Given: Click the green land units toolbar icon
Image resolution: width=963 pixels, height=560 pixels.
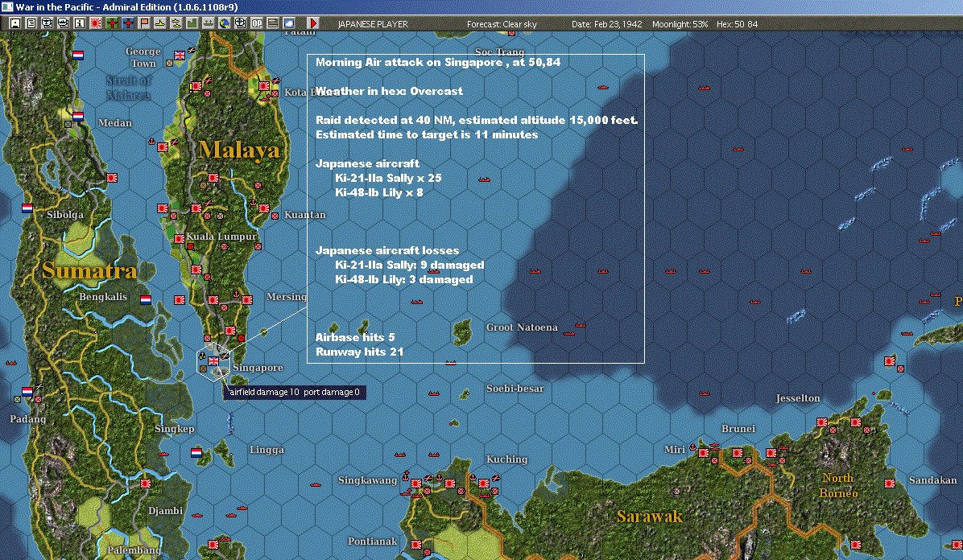Looking at the screenshot, I should tap(192, 23).
